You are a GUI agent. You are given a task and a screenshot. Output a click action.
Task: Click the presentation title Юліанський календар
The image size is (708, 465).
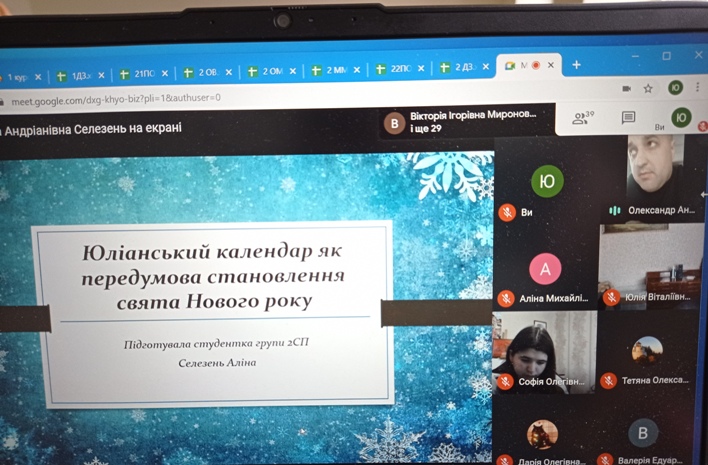click(211, 276)
